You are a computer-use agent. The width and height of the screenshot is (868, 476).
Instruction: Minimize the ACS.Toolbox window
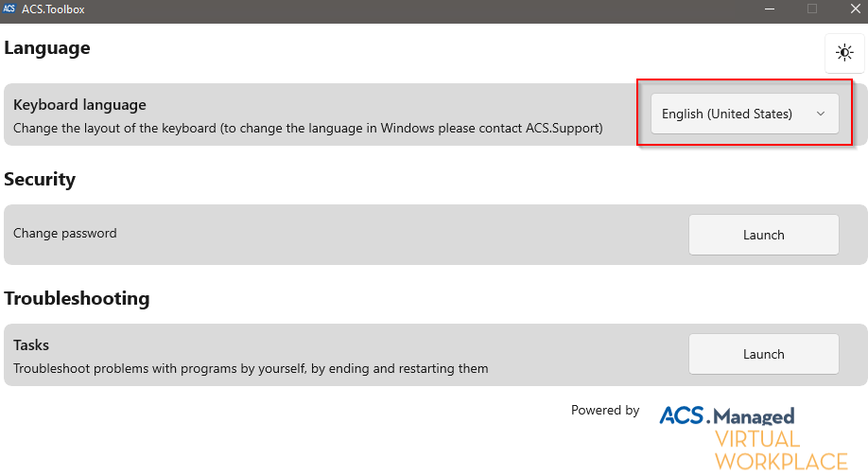(x=768, y=9)
